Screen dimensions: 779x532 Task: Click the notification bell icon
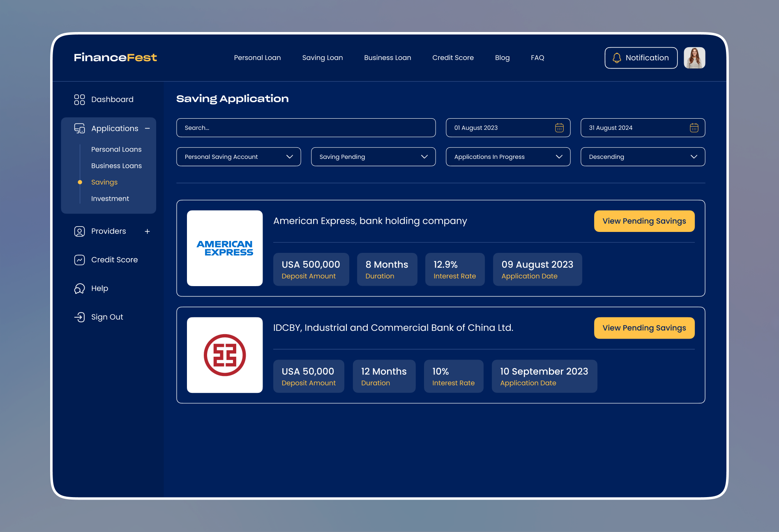point(617,58)
